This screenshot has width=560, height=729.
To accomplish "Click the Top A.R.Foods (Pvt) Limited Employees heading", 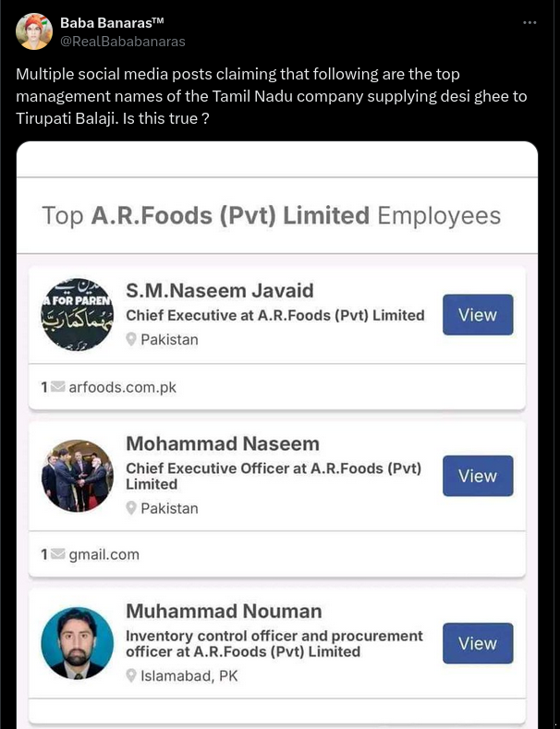I will (x=272, y=215).
